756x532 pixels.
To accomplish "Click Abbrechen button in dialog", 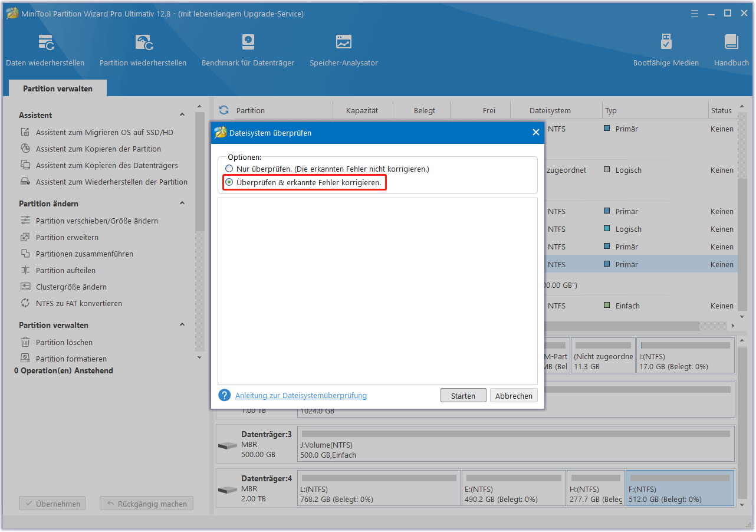I will tap(514, 396).
